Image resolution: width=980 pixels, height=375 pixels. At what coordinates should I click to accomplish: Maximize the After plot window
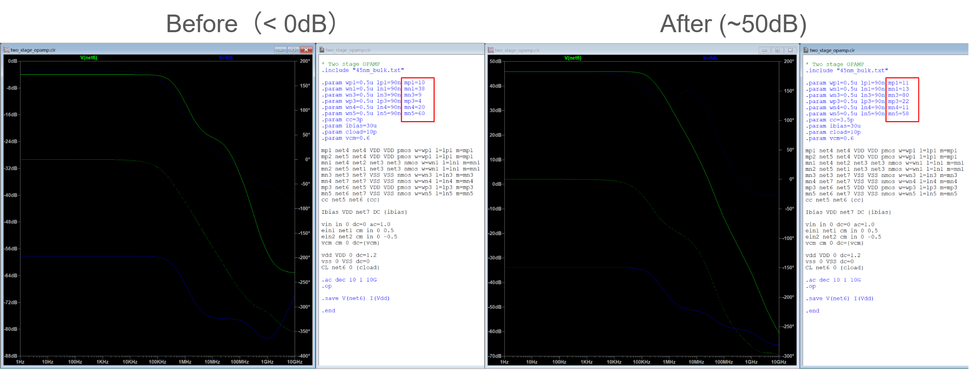pos(777,50)
